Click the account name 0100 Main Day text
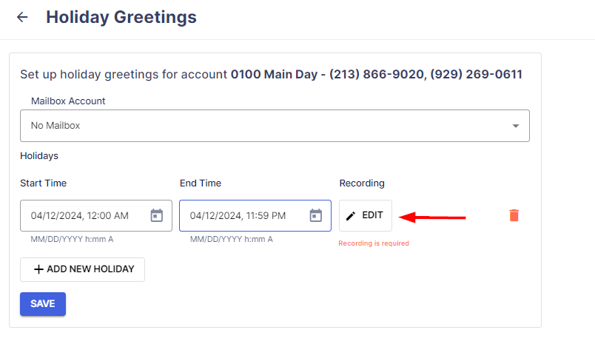 tap(274, 74)
